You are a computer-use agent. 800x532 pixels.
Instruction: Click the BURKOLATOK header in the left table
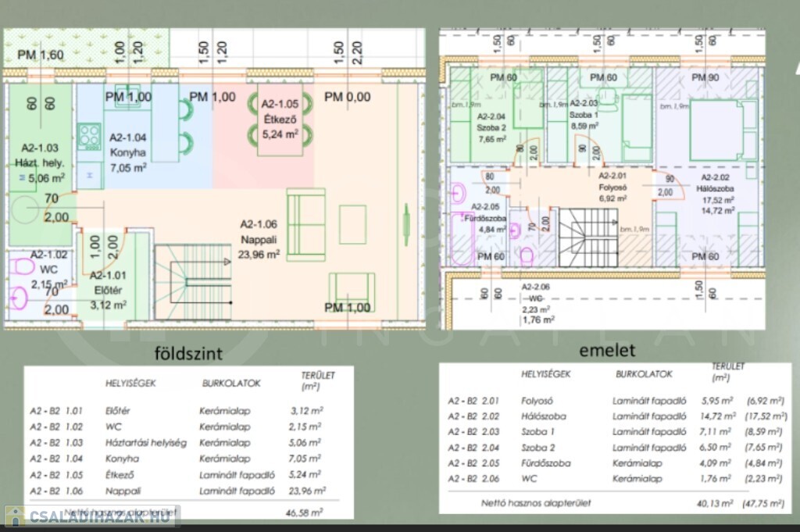pyautogui.click(x=231, y=384)
